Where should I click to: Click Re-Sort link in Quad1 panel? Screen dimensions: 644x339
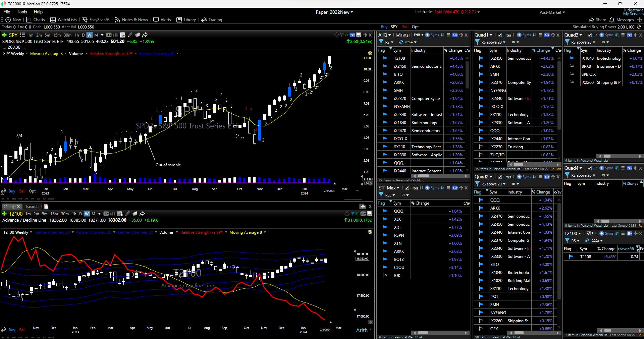[x=556, y=169]
